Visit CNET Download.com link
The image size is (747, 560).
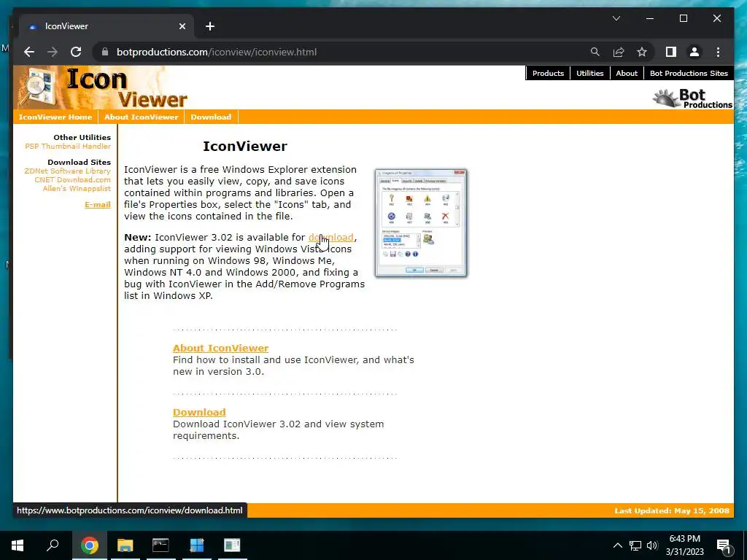click(72, 179)
